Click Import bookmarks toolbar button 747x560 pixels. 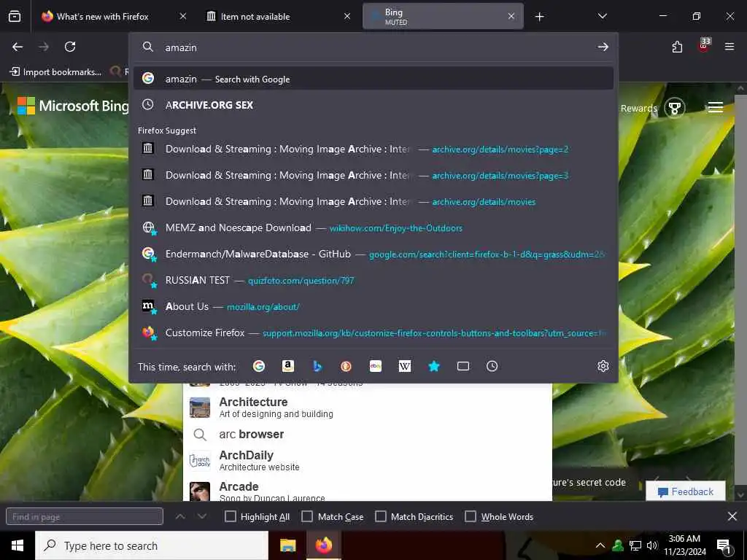55,72
